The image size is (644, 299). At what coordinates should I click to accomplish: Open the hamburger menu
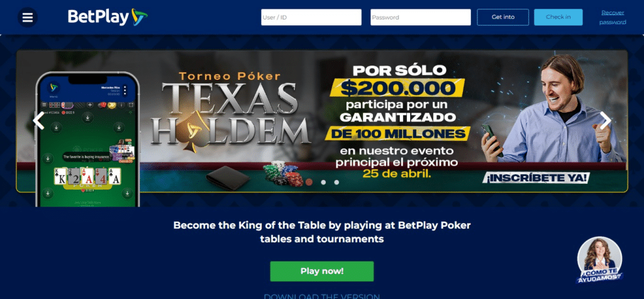coord(28,17)
